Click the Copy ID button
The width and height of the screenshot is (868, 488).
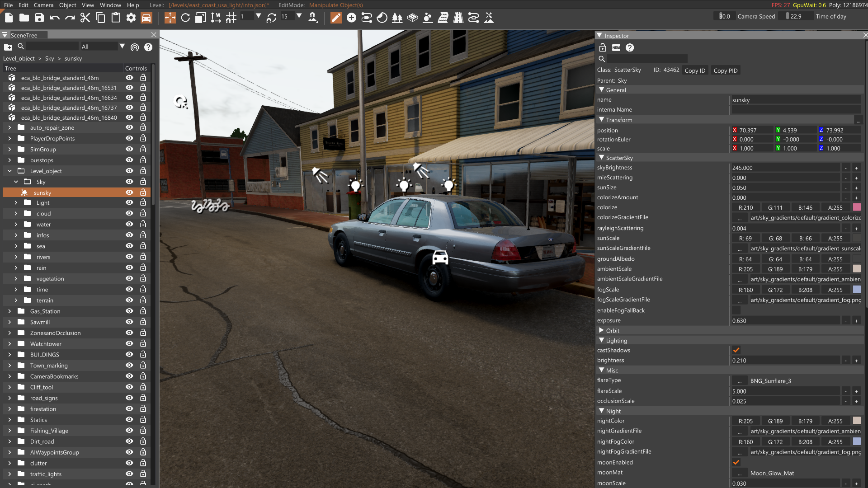pos(695,70)
